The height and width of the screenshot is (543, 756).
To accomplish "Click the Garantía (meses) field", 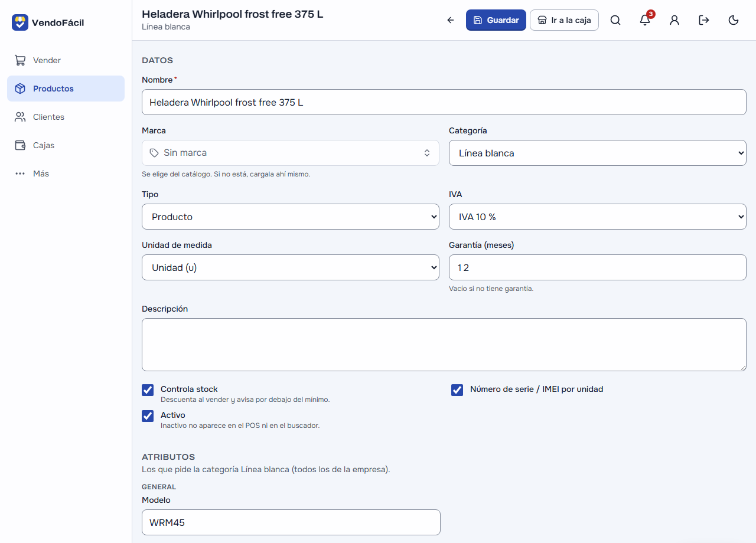I will tap(598, 267).
